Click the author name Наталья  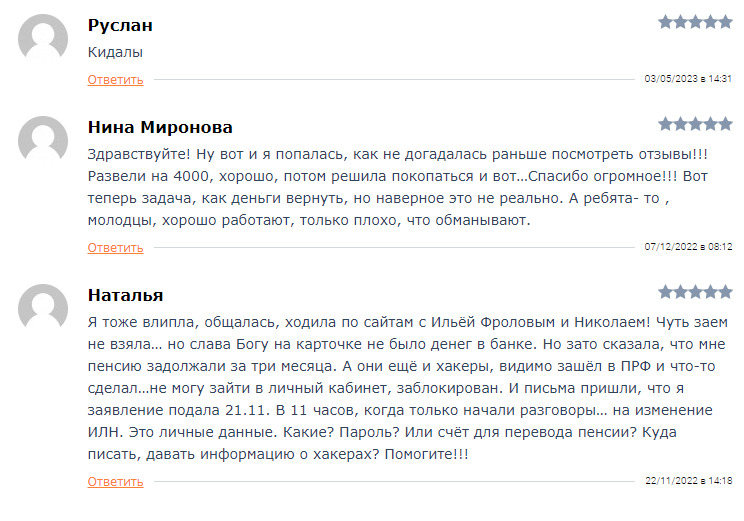click(x=125, y=295)
